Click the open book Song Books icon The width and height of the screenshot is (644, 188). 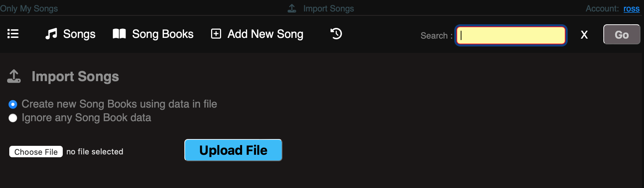pyautogui.click(x=119, y=34)
